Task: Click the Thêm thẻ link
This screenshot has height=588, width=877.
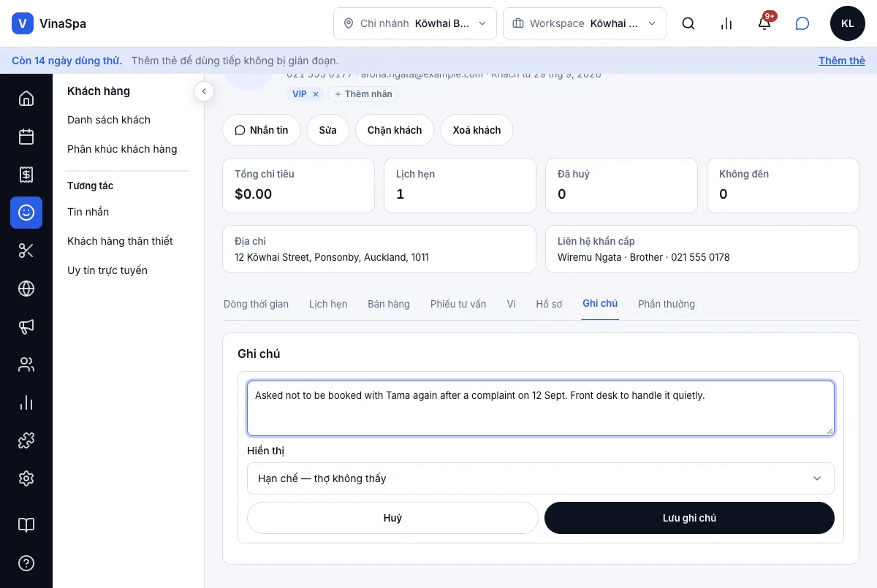Action: 842,61
